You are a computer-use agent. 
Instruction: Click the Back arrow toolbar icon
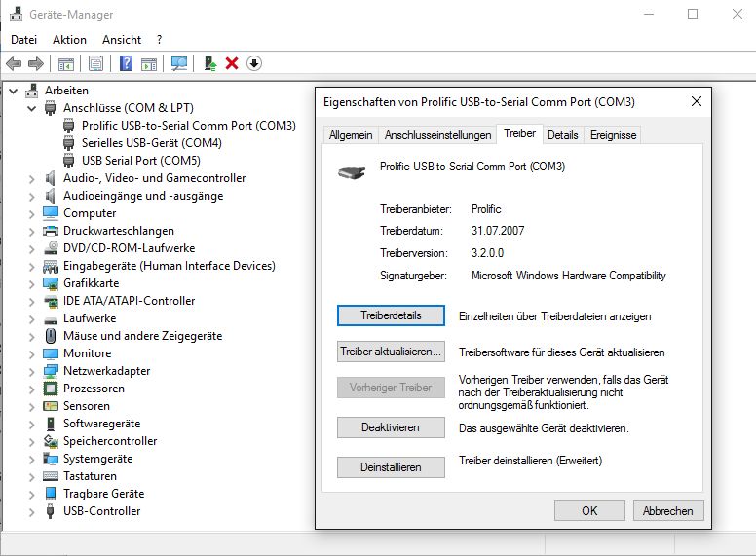(14, 63)
